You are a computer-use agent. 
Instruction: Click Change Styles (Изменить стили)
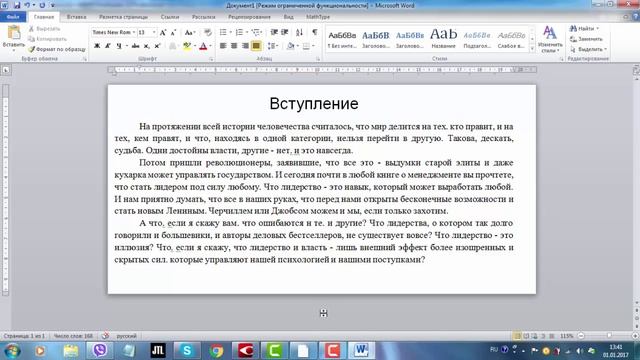(550, 40)
